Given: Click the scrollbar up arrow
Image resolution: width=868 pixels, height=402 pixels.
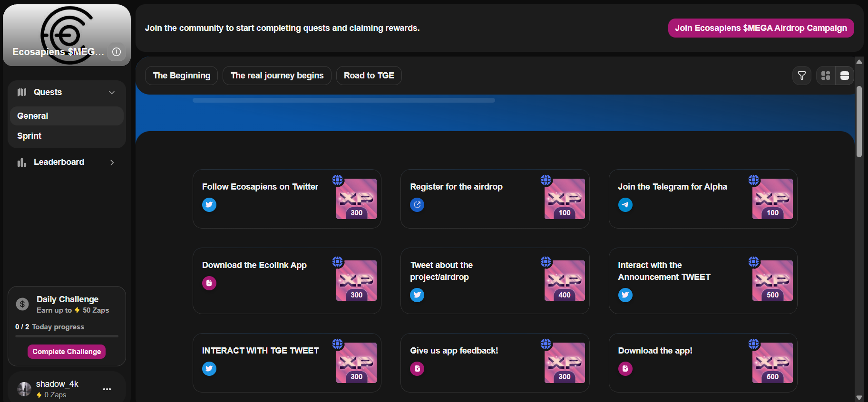Looking at the screenshot, I should [859, 62].
